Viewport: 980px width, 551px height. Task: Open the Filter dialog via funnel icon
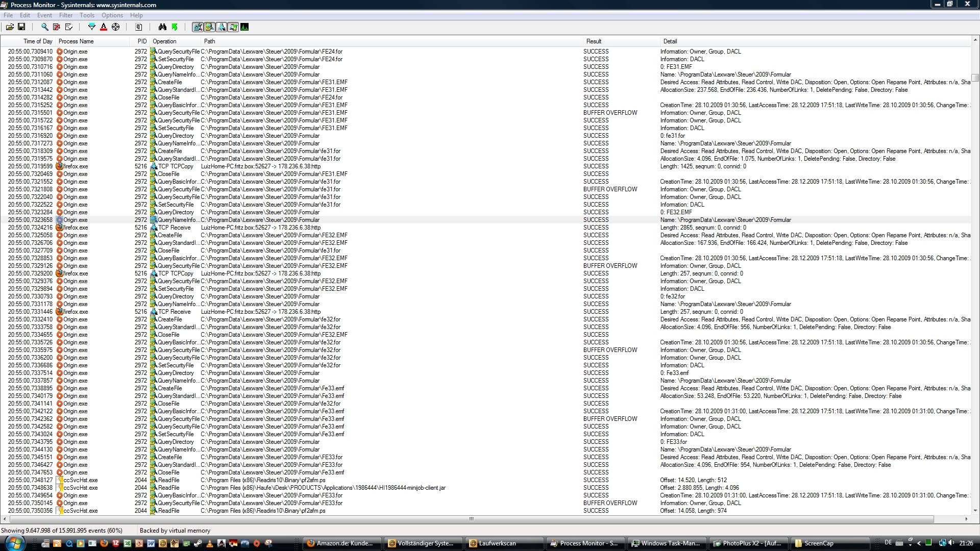92,27
